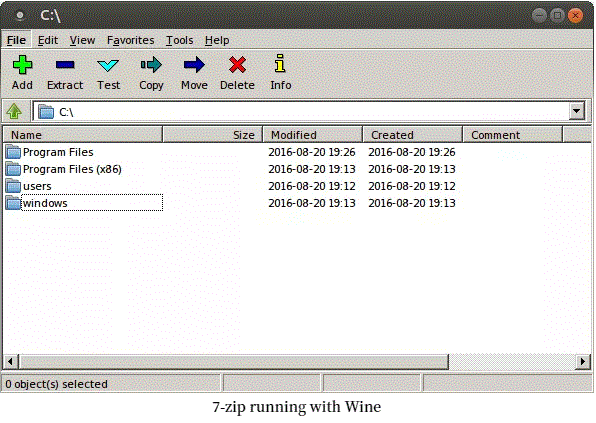Open the Favorites menu
Viewport: 596px width, 423px height.
[130, 40]
